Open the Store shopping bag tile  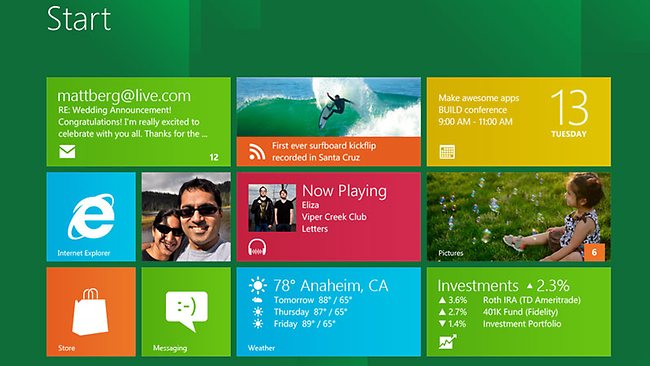(91, 312)
